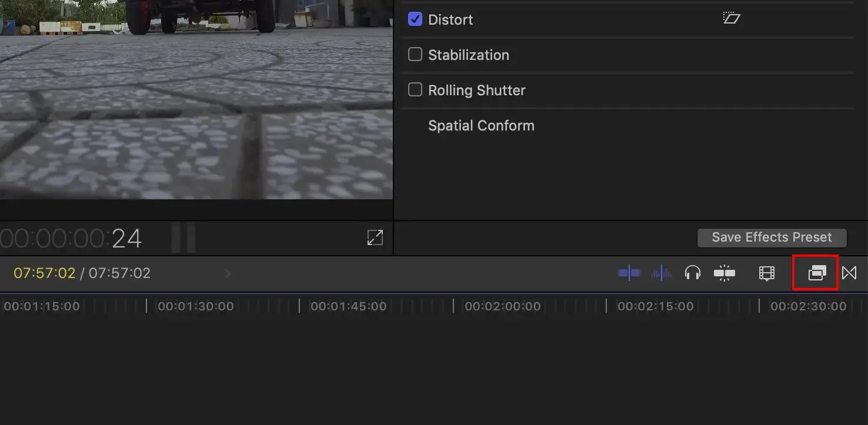868x425 pixels.
Task: Click the 00:01:30:00 ruler mark
Action: point(195,306)
